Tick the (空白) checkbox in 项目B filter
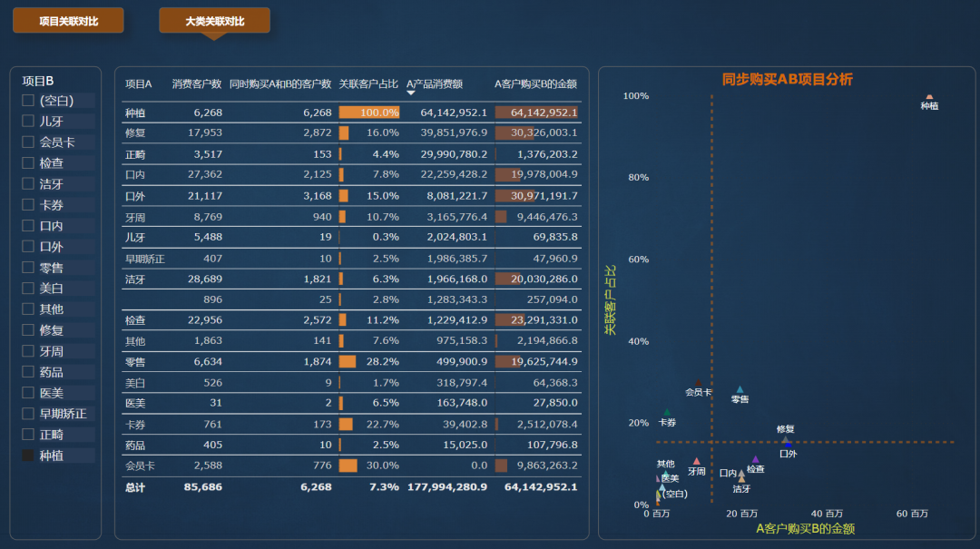 click(x=27, y=100)
